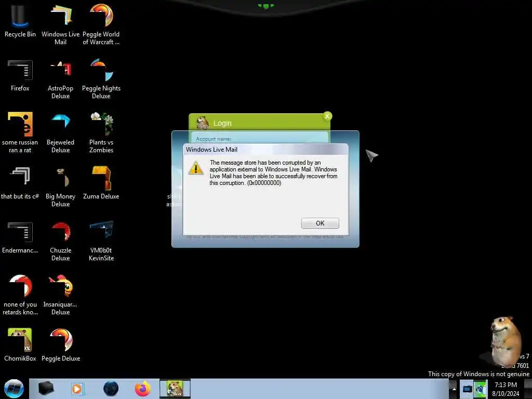This screenshot has height=399, width=532.
Task: Select the Big Money Deluxe icon
Action: point(60,187)
